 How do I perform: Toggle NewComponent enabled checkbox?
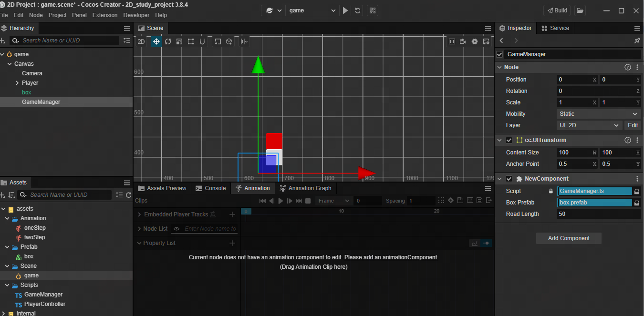[x=509, y=179]
